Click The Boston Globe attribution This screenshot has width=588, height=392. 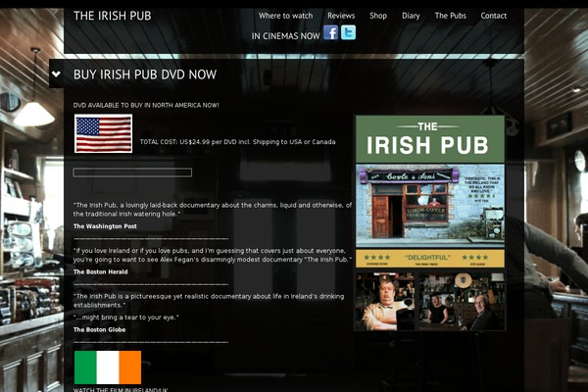pos(99,329)
